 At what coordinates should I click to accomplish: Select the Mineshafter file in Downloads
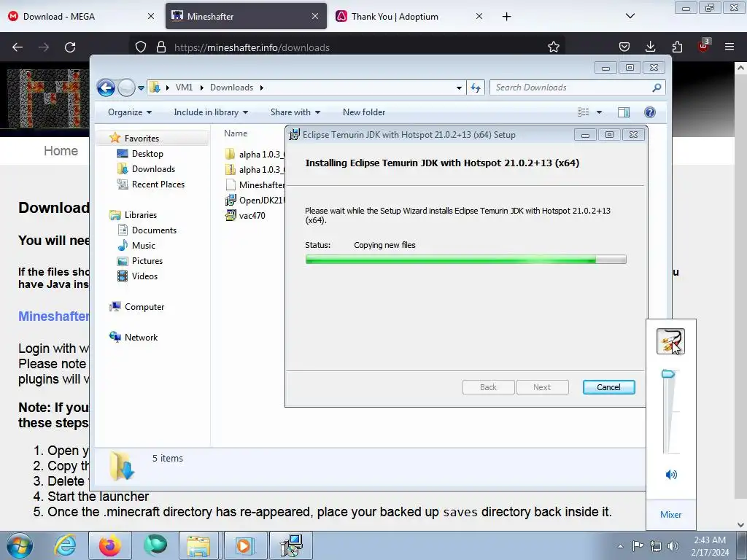[255, 184]
